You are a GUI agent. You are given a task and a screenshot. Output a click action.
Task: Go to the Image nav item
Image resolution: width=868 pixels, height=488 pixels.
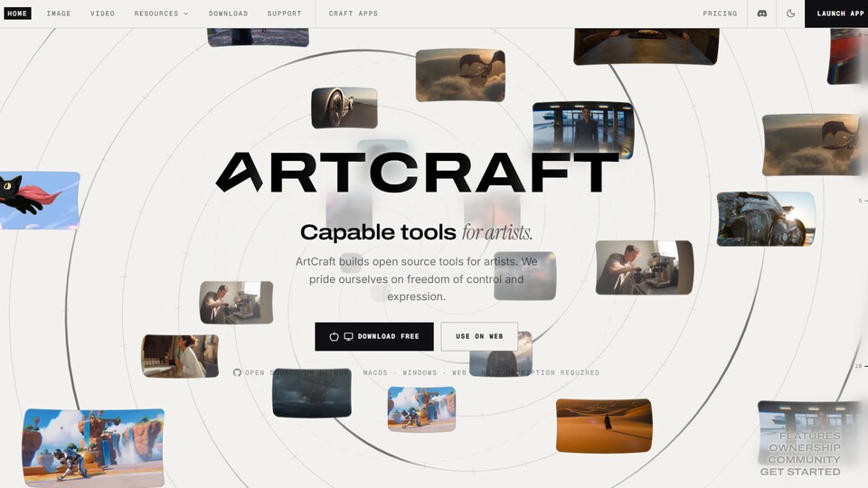pyautogui.click(x=59, y=14)
